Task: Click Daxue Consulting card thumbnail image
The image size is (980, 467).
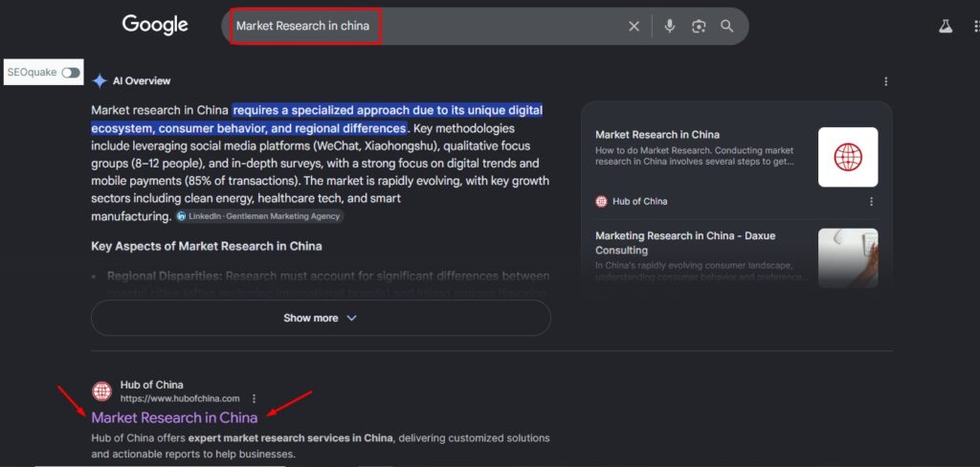Action: coord(848,257)
